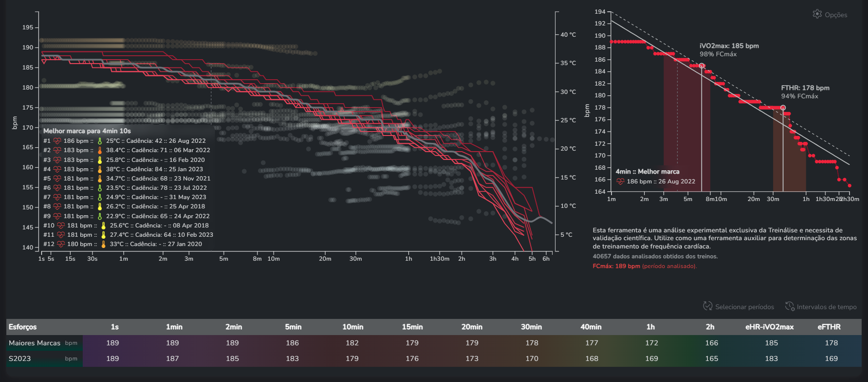The image size is (868, 382).
Task: Click Maiores Marcas 30min value 178
Action: click(532, 343)
